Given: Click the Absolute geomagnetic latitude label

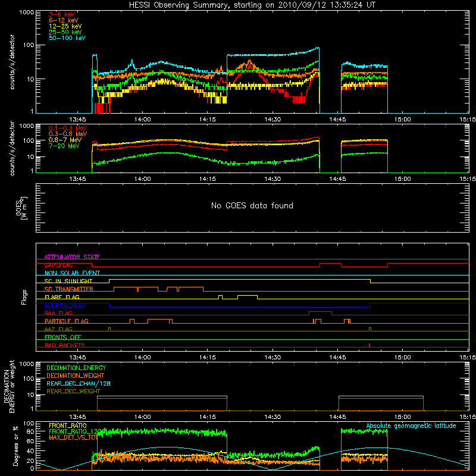Looking at the screenshot, I should point(411,426).
